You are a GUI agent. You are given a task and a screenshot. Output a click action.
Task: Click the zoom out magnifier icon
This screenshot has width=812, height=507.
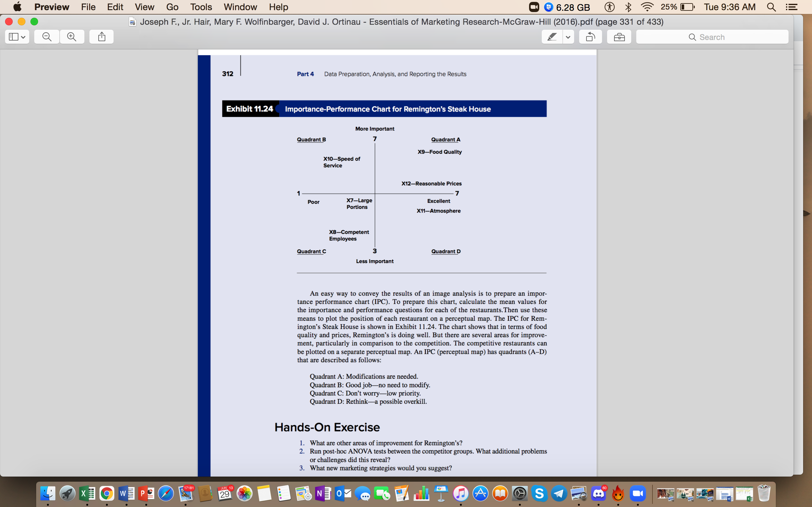point(46,36)
